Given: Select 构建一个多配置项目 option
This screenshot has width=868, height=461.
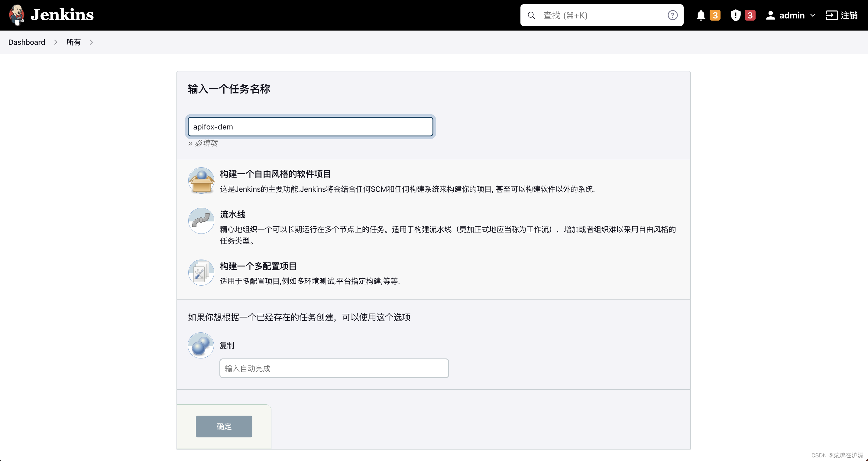Looking at the screenshot, I should [x=258, y=266].
